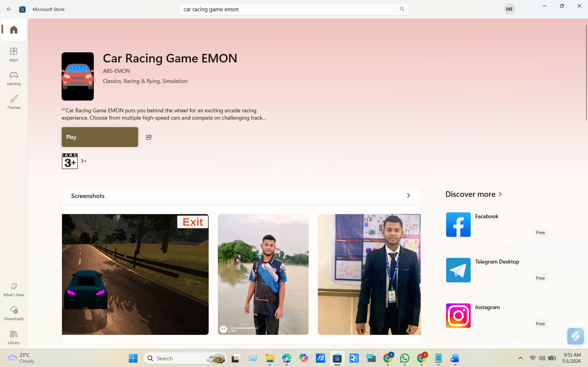Open File Explorer from the taskbar
This screenshot has width=588, height=367.
tap(270, 358)
